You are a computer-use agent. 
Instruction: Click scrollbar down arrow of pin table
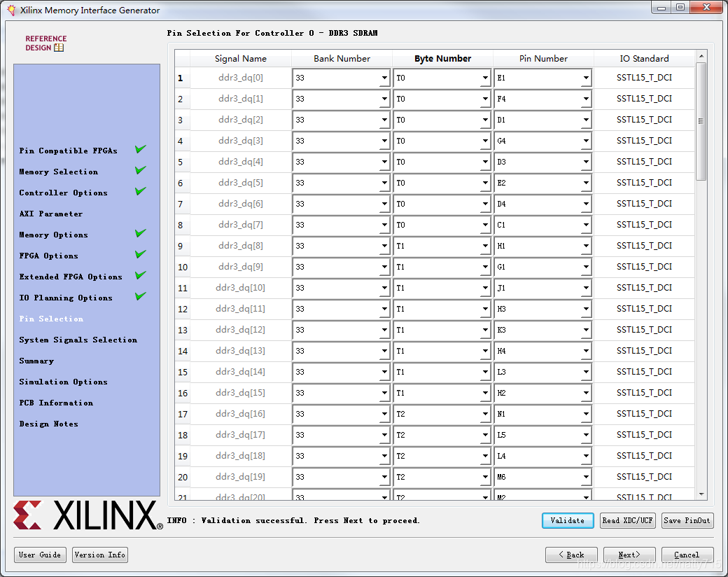(701, 494)
